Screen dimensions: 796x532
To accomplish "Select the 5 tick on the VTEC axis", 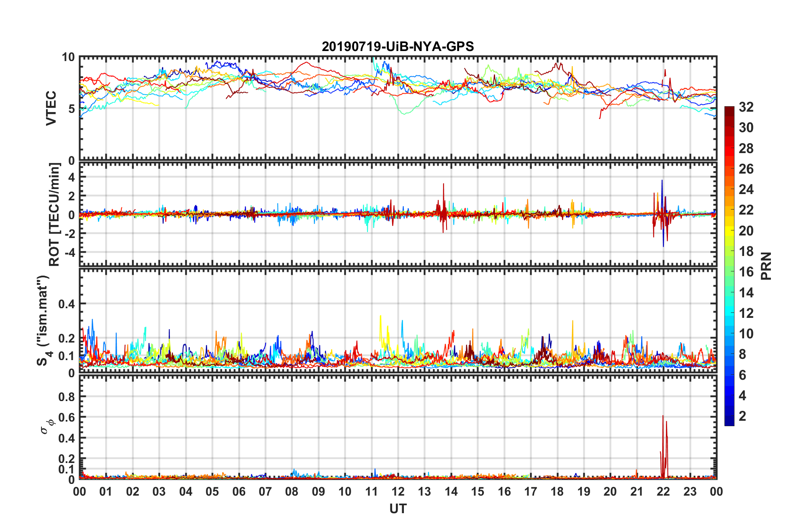I will point(72,109).
